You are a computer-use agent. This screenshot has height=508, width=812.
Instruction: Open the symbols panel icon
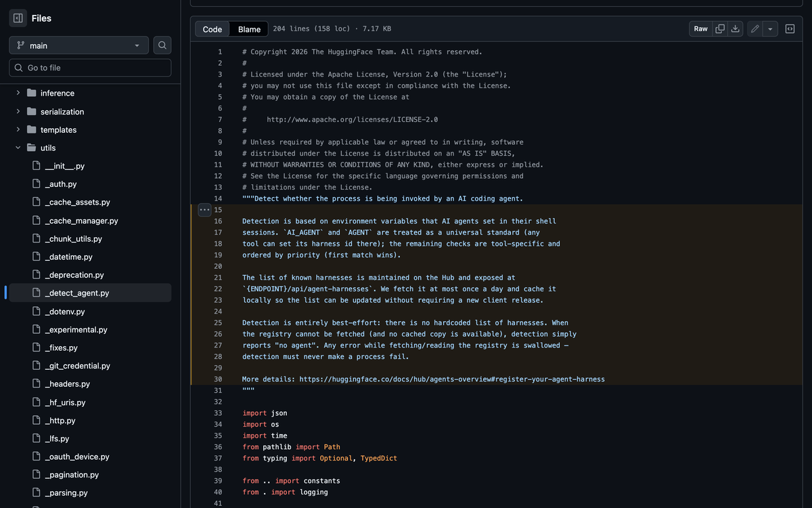point(790,28)
